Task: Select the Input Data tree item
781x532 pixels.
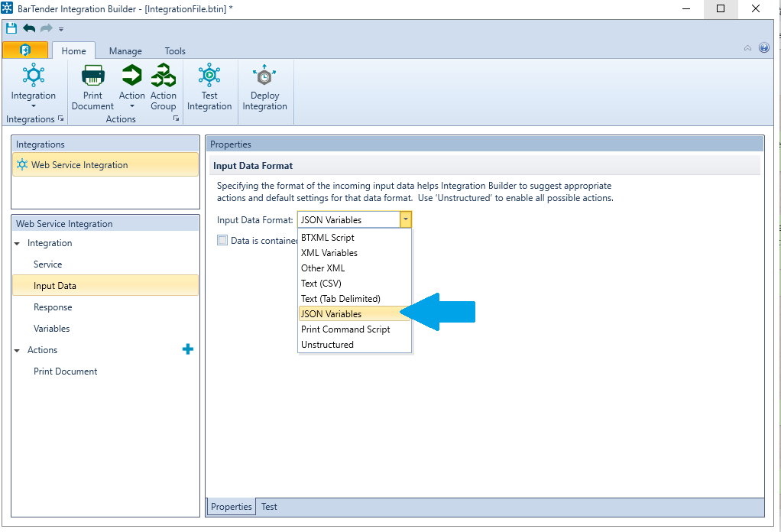Action: tap(105, 285)
